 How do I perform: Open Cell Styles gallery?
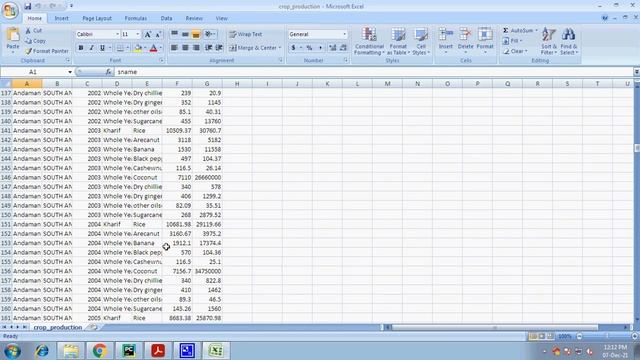click(x=421, y=41)
